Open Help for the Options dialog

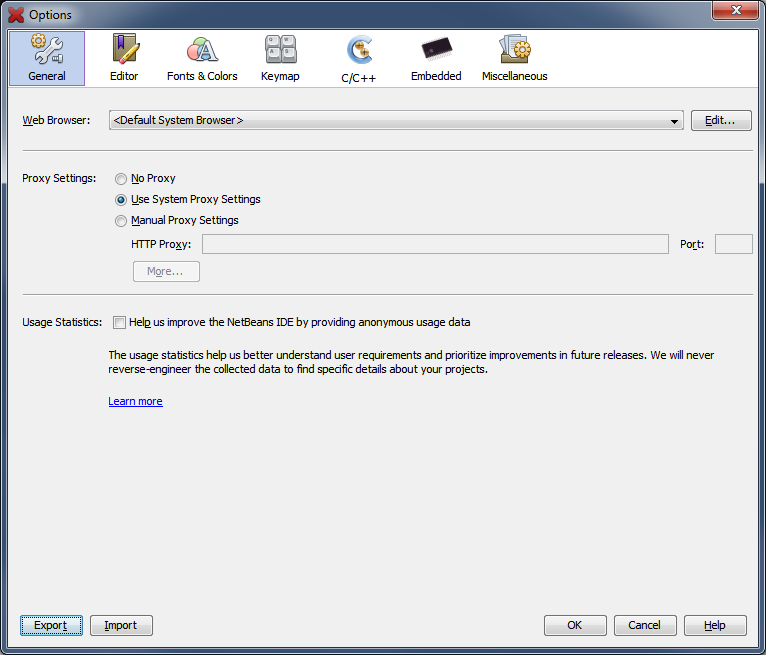pos(715,626)
